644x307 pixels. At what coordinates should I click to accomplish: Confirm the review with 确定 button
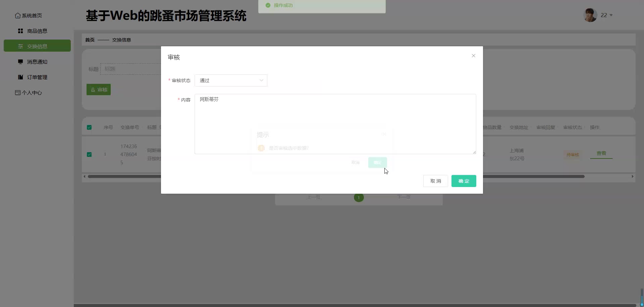[464, 181]
